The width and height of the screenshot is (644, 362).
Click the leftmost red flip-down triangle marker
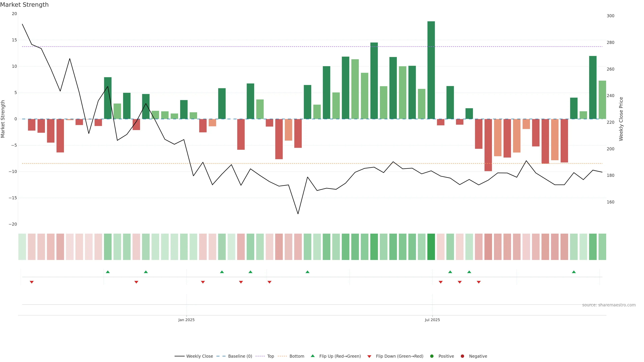point(32,282)
